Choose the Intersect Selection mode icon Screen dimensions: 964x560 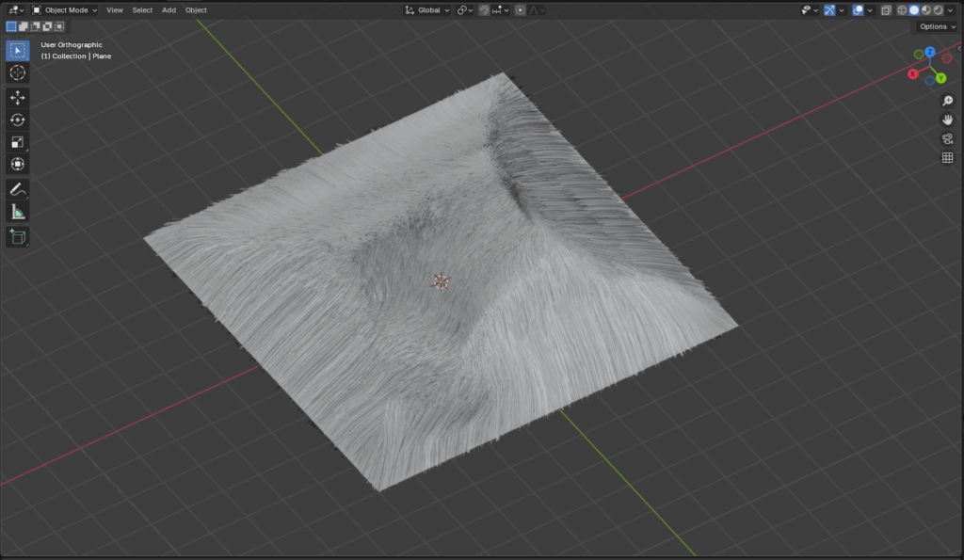(x=59, y=26)
